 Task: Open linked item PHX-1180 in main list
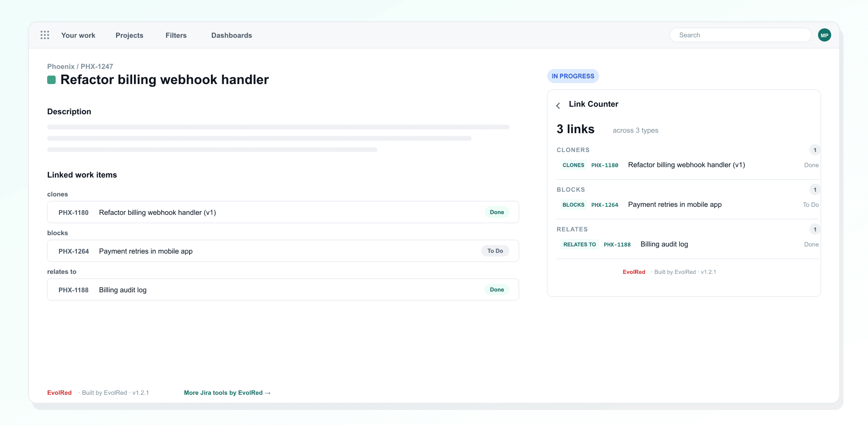tap(283, 212)
